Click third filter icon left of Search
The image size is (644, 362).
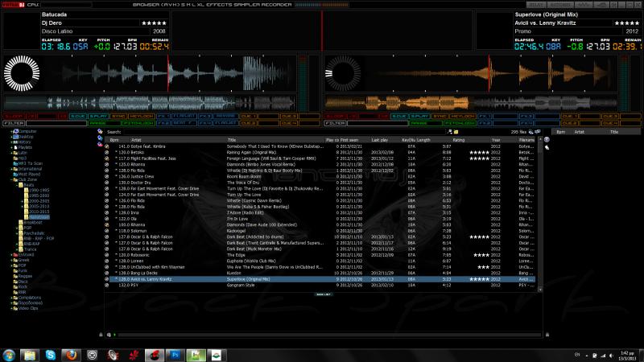pos(100,144)
